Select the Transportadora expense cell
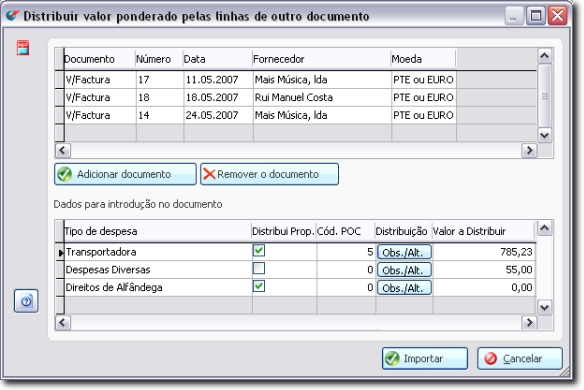The image size is (584, 390). pyautogui.click(x=158, y=252)
